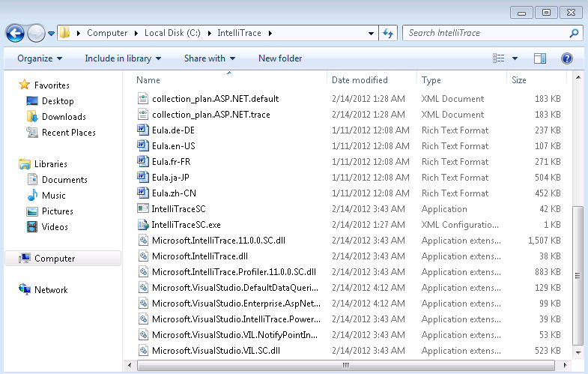Click the horizontal scrollbar left arrow
Image resolution: width=588 pixels, height=374 pixels.
tap(130, 365)
